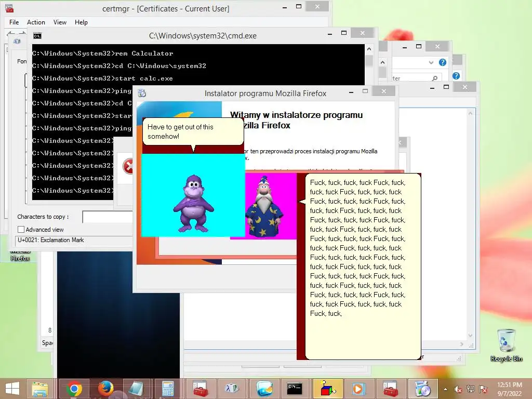The image size is (532, 399).
Task: Open the media player taskbar icon
Action: (x=358, y=389)
